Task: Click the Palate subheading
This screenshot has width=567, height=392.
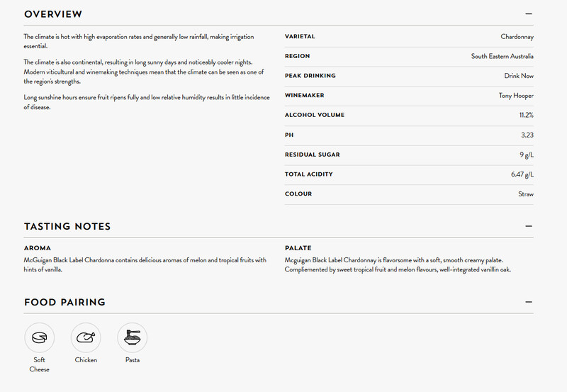Action: (x=298, y=249)
